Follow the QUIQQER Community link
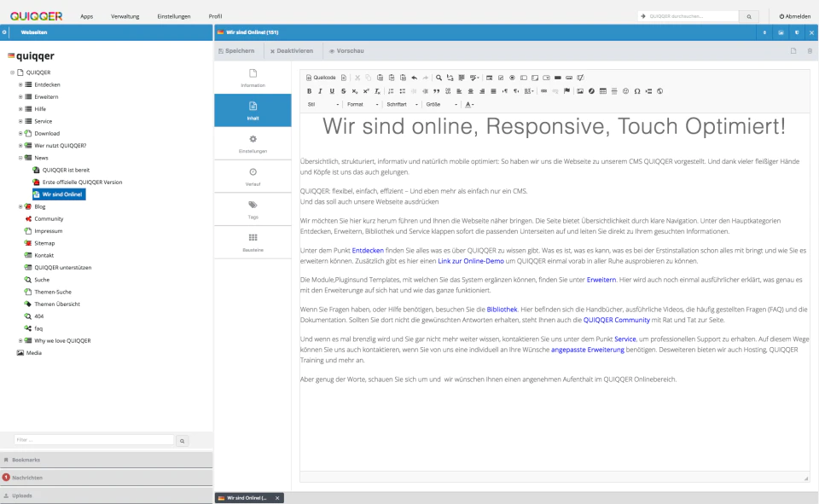 616,320
